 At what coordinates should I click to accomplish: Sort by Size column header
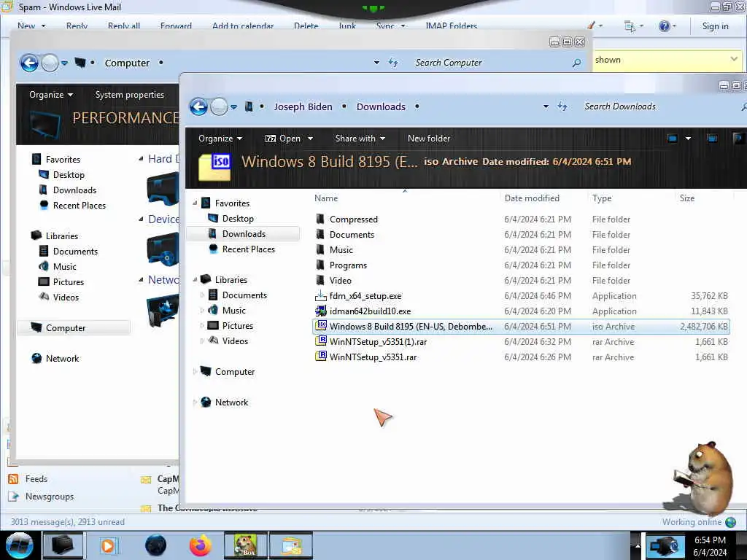687,198
